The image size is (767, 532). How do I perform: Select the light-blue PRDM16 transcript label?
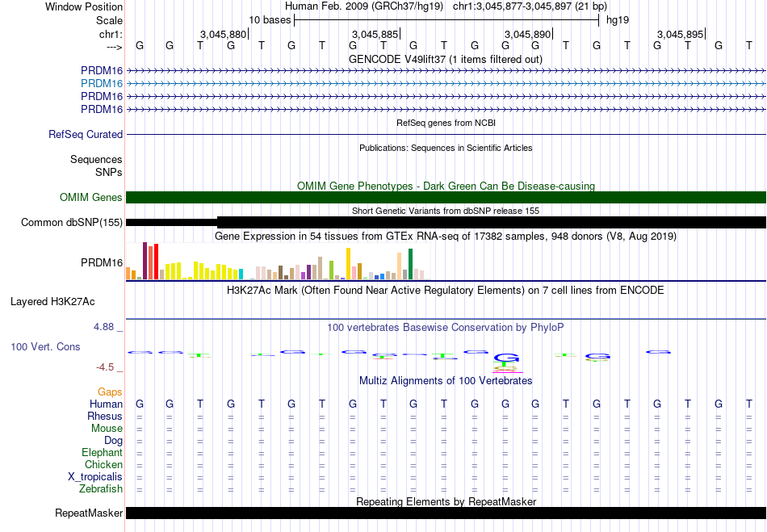[102, 83]
